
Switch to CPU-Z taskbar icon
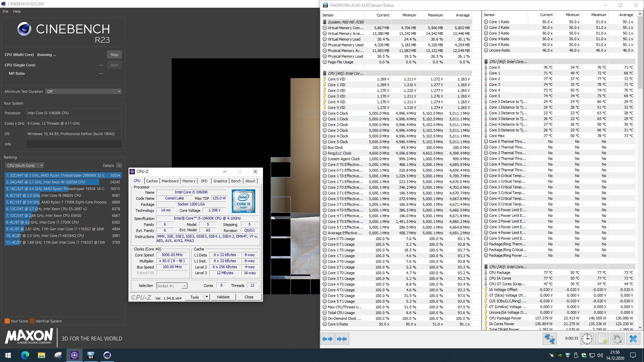(74, 355)
